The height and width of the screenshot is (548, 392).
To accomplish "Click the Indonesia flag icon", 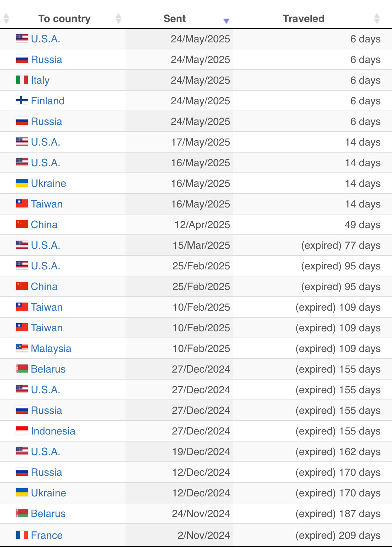I will tap(22, 430).
